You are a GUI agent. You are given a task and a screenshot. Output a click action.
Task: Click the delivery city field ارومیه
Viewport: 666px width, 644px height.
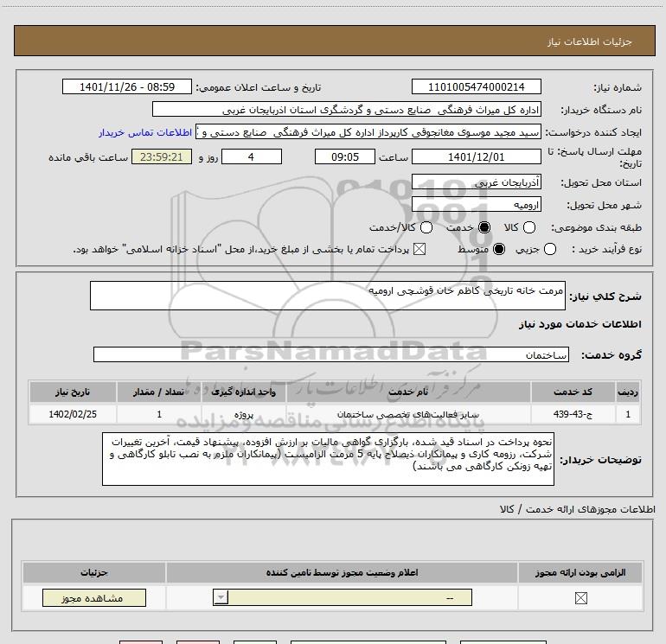pyautogui.click(x=476, y=205)
